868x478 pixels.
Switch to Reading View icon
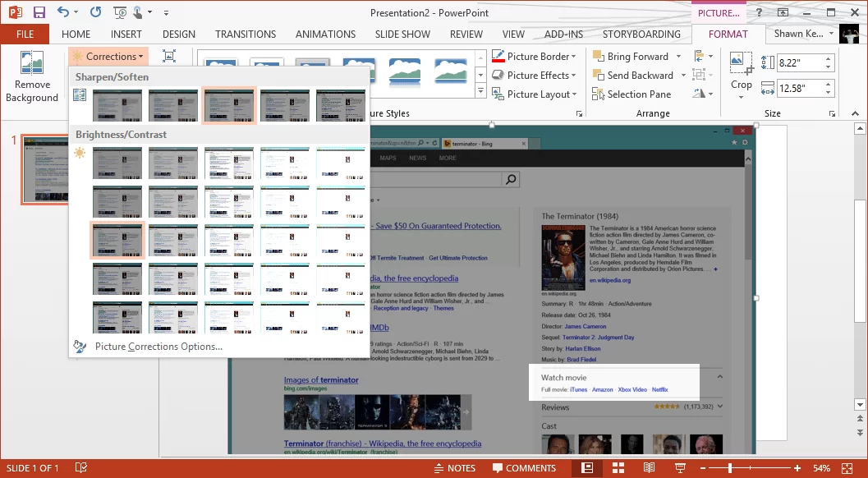point(649,468)
